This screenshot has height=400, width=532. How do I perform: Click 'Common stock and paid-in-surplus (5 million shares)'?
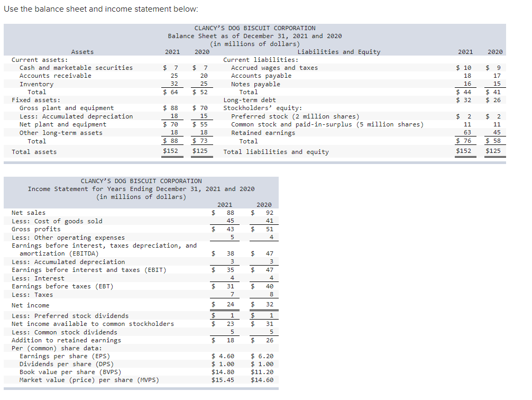click(x=327, y=124)
